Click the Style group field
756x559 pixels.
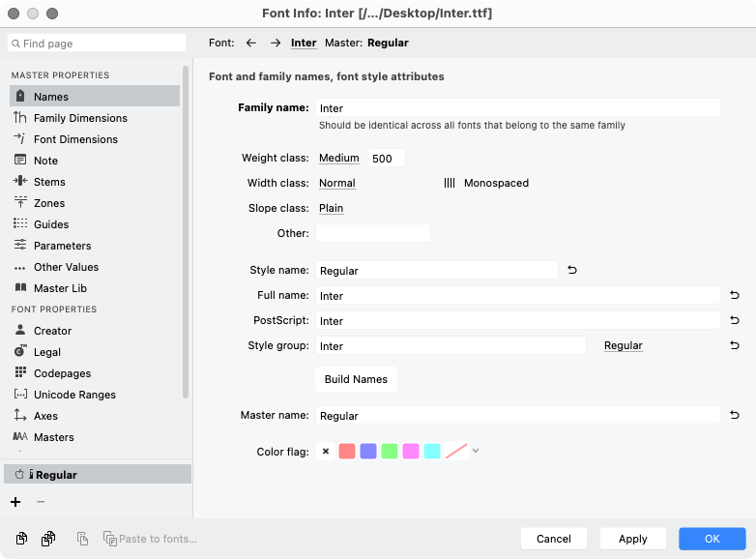tap(451, 345)
